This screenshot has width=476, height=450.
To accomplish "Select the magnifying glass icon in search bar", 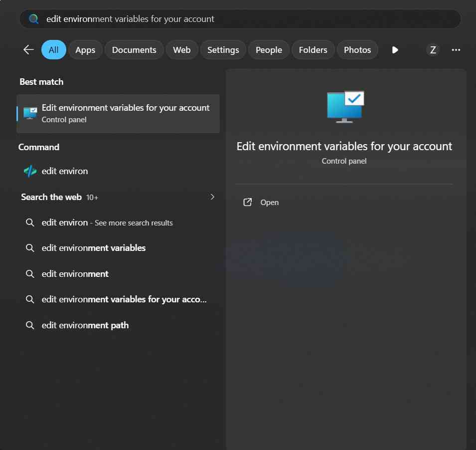I will pos(33,18).
